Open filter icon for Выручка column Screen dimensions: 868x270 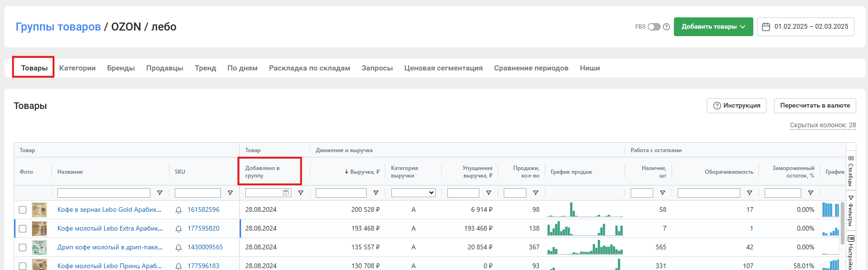tap(376, 193)
